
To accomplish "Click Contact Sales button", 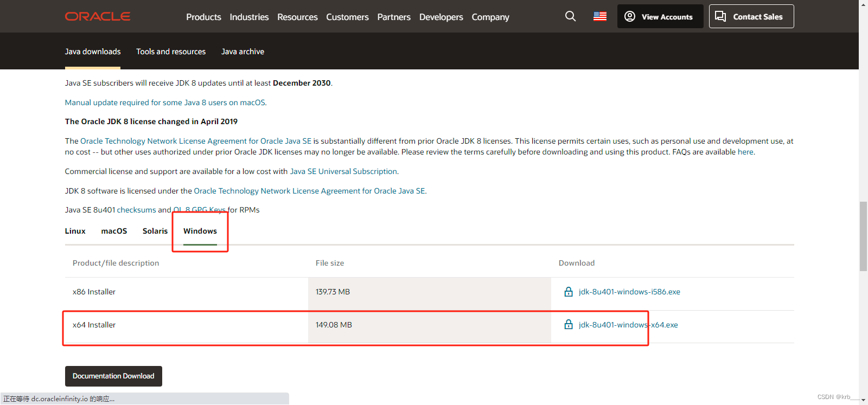I will click(x=751, y=16).
